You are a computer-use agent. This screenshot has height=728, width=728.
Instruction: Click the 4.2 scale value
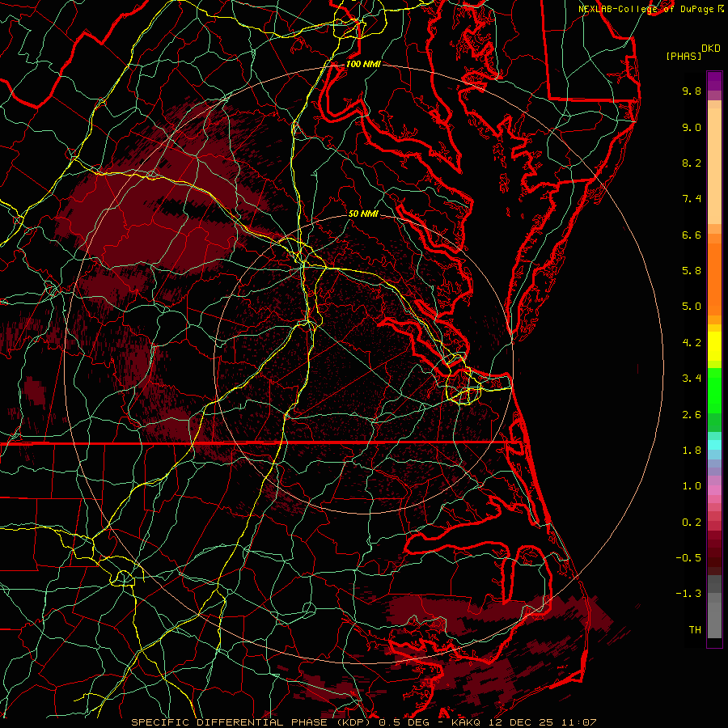(692, 343)
